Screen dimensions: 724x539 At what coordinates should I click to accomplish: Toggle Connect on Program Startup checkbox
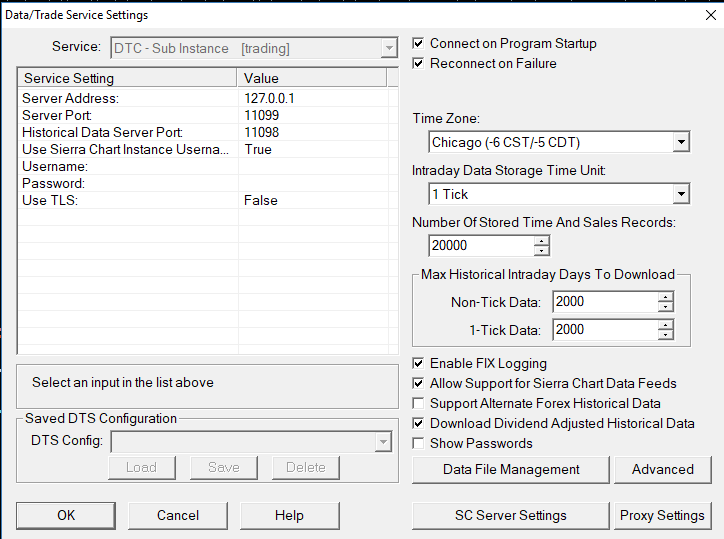(419, 44)
